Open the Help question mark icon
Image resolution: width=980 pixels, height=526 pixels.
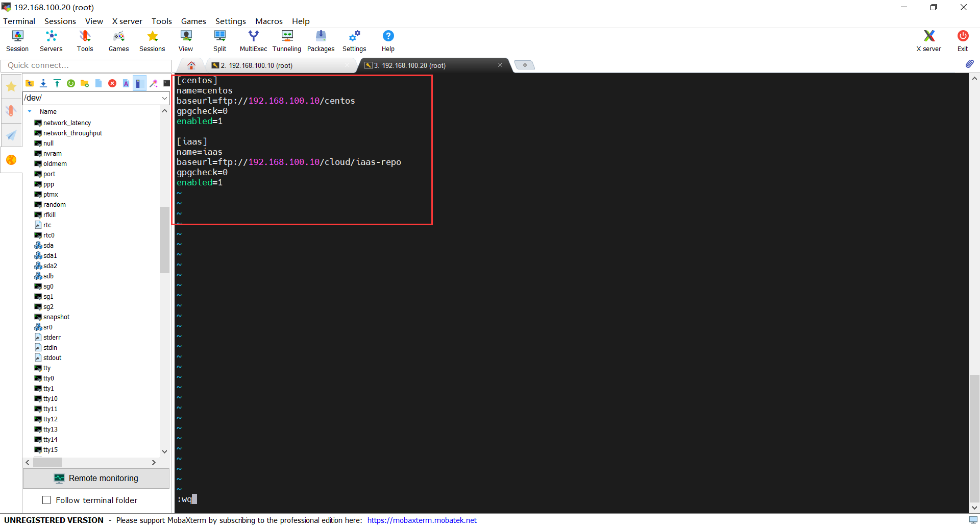(x=388, y=41)
